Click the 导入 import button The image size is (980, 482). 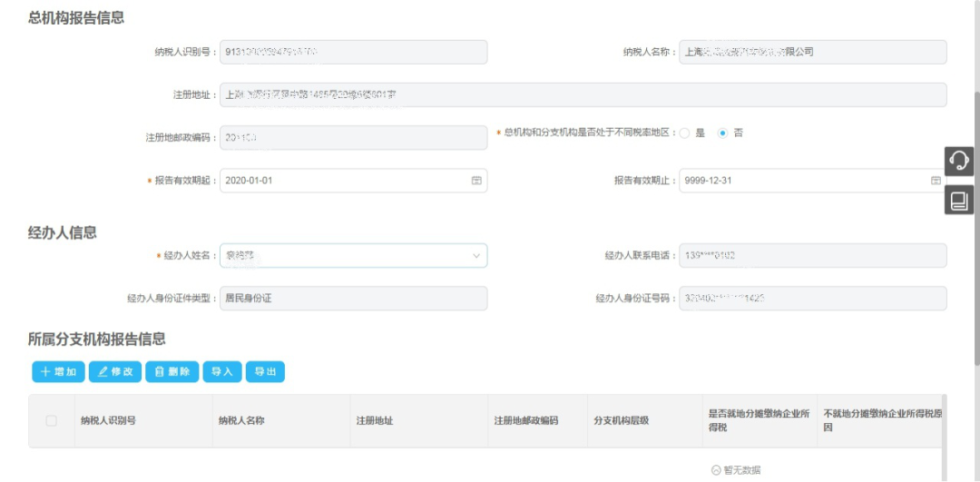point(221,371)
